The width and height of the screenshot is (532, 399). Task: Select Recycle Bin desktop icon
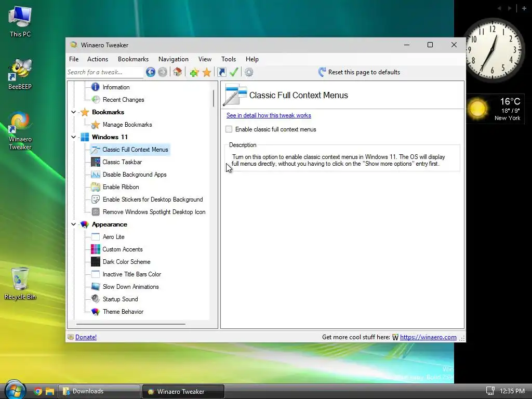(x=20, y=284)
